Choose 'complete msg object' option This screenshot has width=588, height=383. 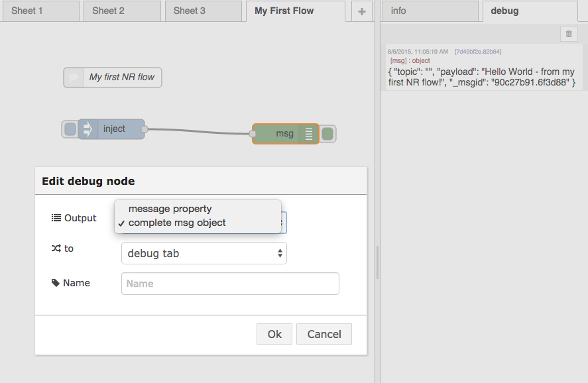point(177,223)
